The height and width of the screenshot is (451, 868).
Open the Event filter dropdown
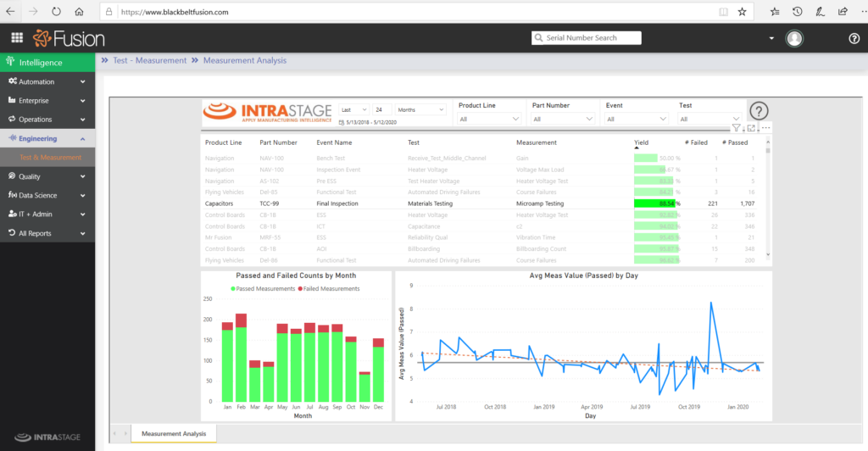[636, 119]
